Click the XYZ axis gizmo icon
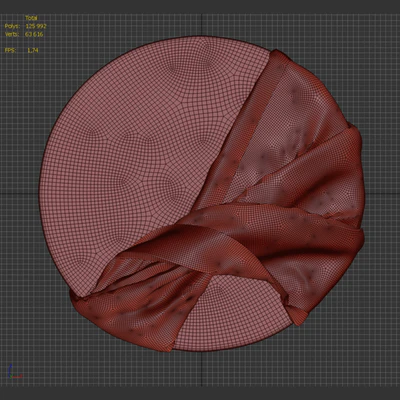 [14, 371]
